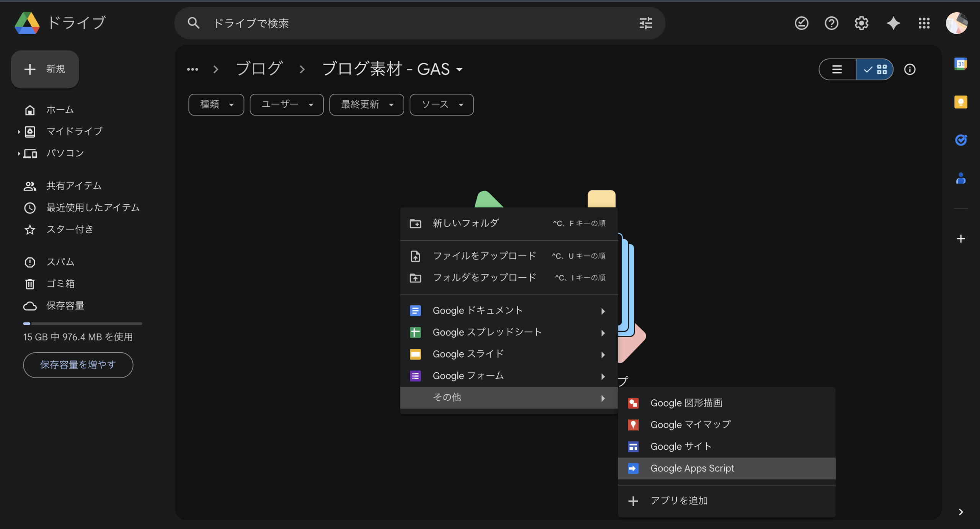Viewport: 980px width, 529px height.
Task: Open the 種類 filter dropdown
Action: 216,104
